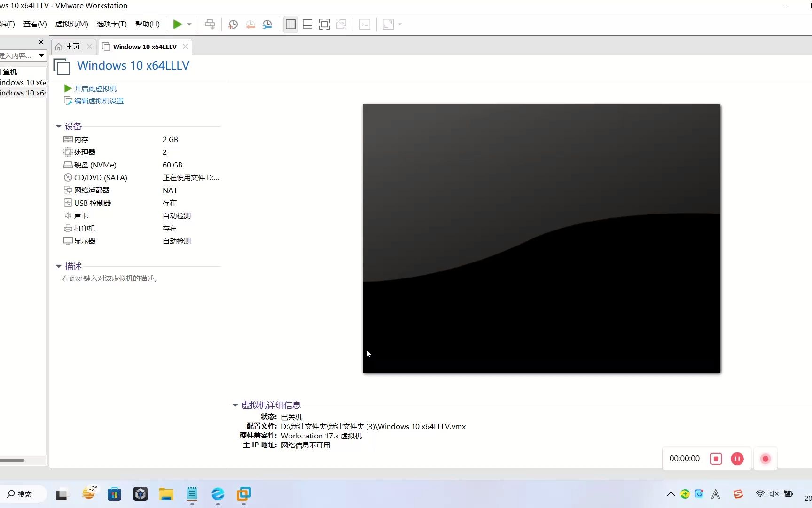Select the 处理器 device row

141,152
